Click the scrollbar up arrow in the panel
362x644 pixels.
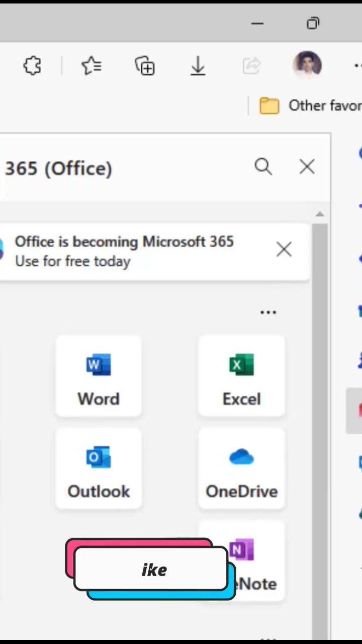320,214
